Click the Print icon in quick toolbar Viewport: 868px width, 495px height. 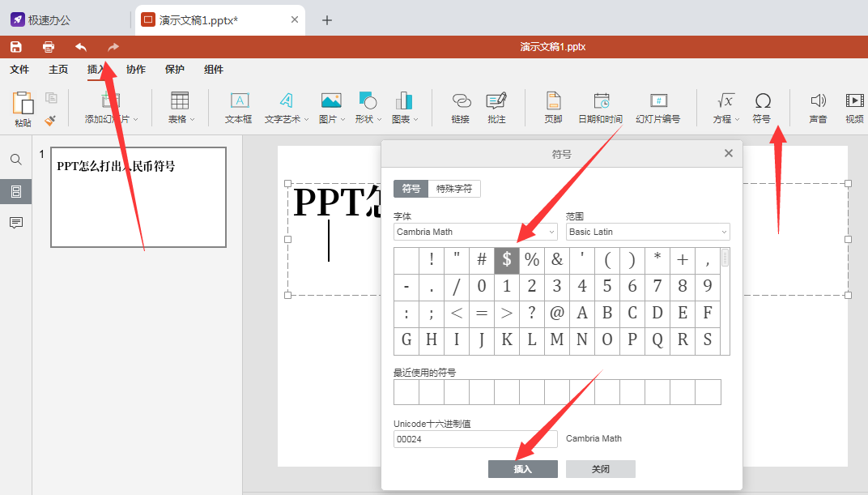pos(49,47)
